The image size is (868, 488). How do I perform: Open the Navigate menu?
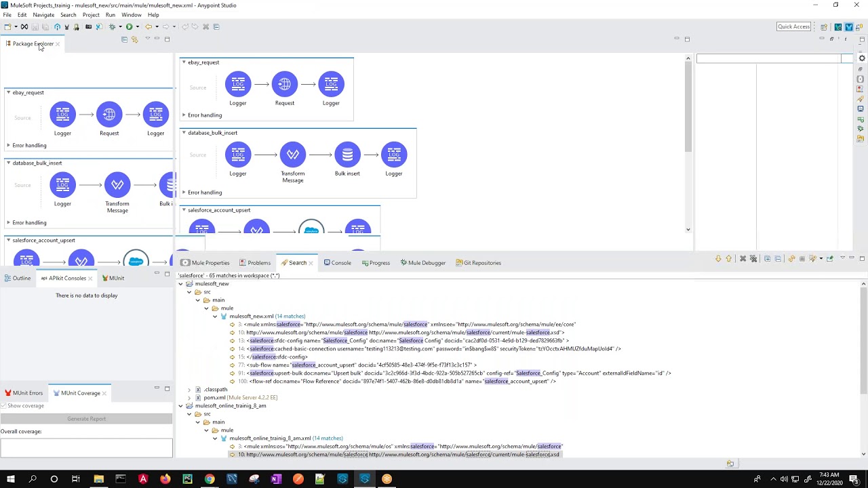coord(43,15)
